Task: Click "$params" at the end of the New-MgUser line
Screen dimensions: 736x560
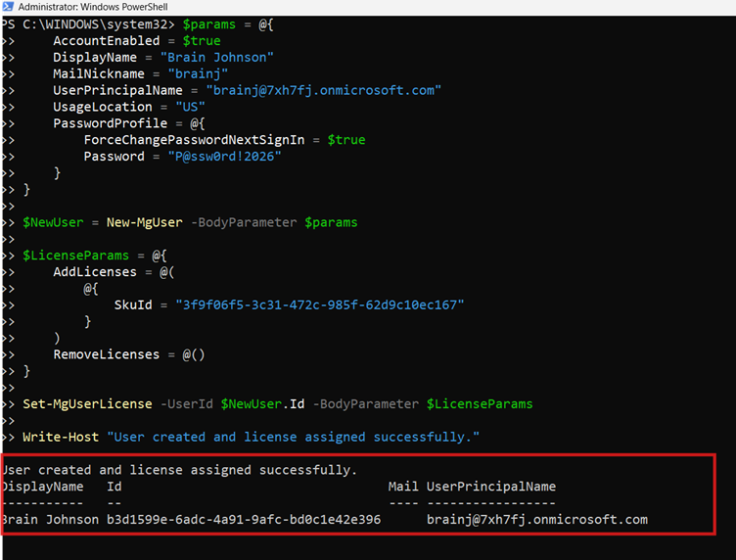Action: pos(331,222)
